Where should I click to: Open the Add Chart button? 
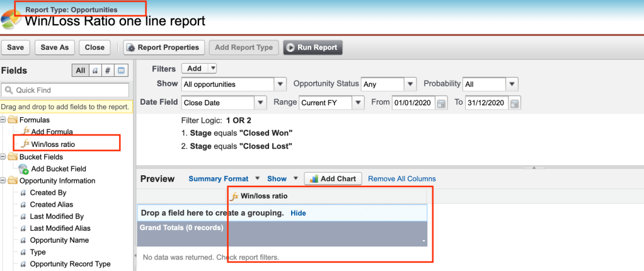pyautogui.click(x=332, y=178)
